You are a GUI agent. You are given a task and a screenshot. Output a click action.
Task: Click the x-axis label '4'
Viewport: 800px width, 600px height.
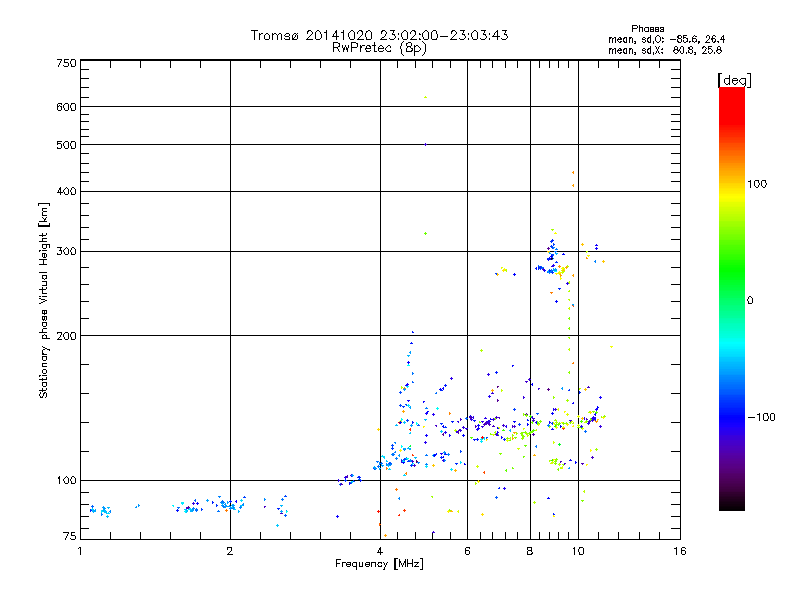point(380,551)
